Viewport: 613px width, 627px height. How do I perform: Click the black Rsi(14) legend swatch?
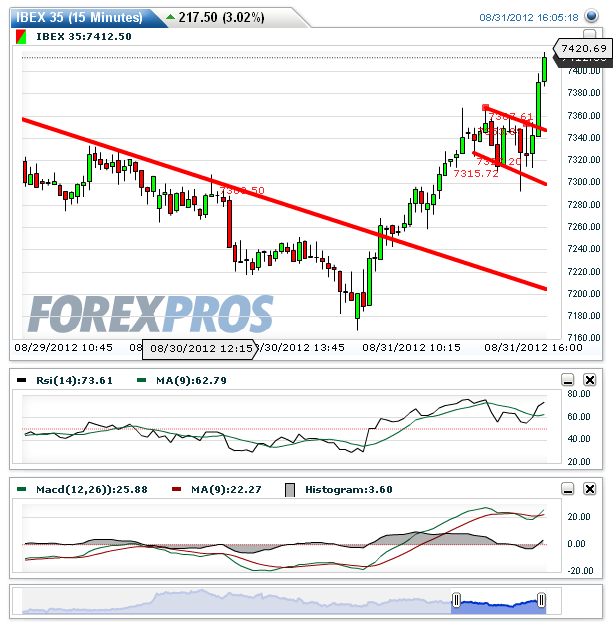(x=22, y=380)
